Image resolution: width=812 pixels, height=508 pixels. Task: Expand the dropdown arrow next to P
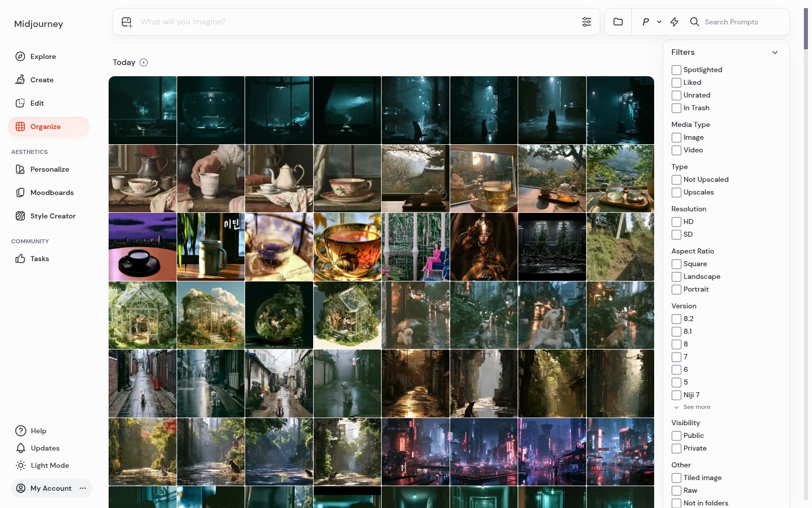click(x=659, y=22)
